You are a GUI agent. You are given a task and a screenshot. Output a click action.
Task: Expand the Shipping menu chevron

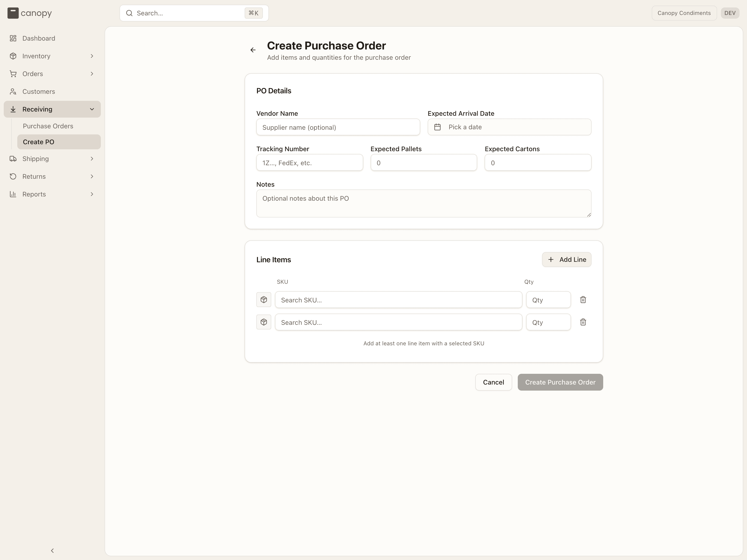(92, 159)
